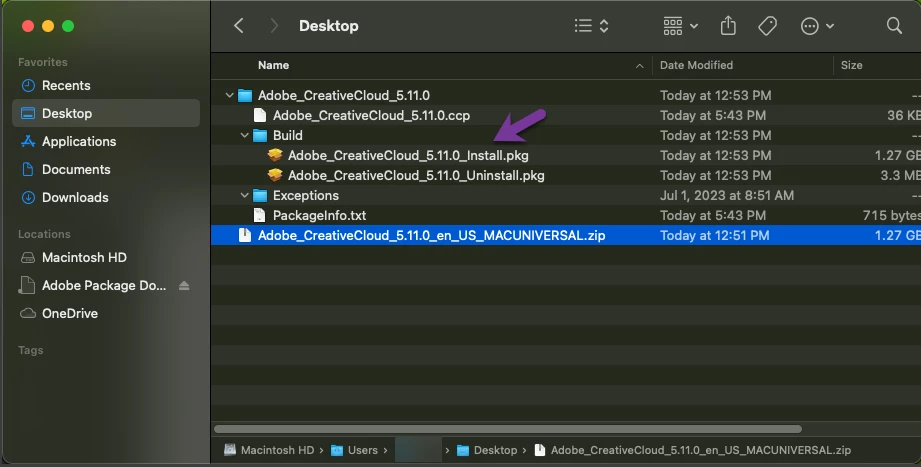This screenshot has height=467, width=921.
Task: Click the Recents clock icon
Action: [28, 86]
